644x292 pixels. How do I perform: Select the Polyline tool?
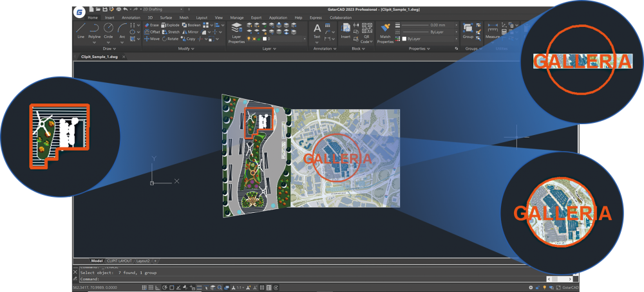click(94, 31)
